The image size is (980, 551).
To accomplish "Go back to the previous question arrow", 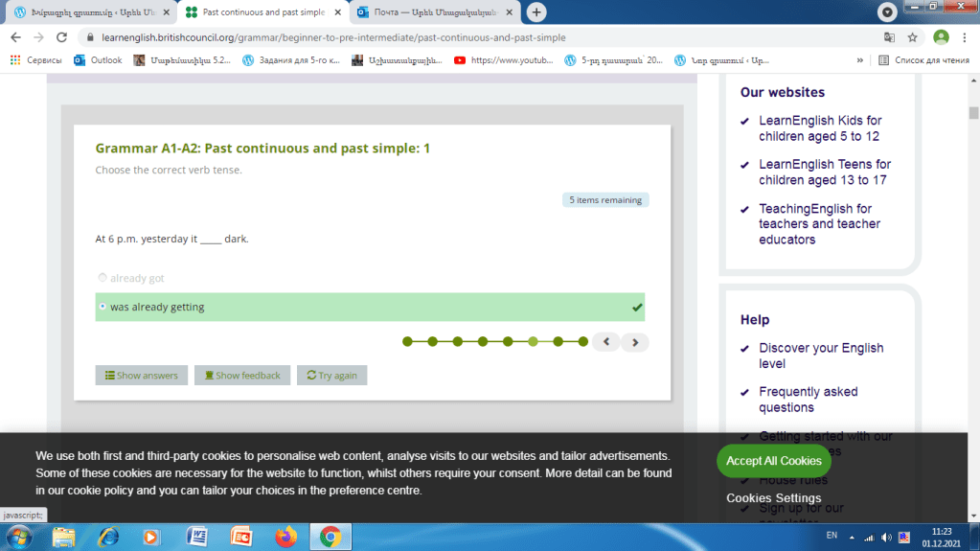I will click(605, 342).
